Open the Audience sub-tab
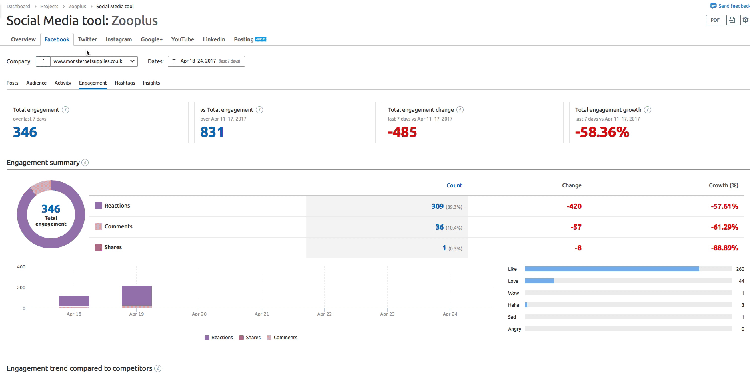 pos(36,83)
